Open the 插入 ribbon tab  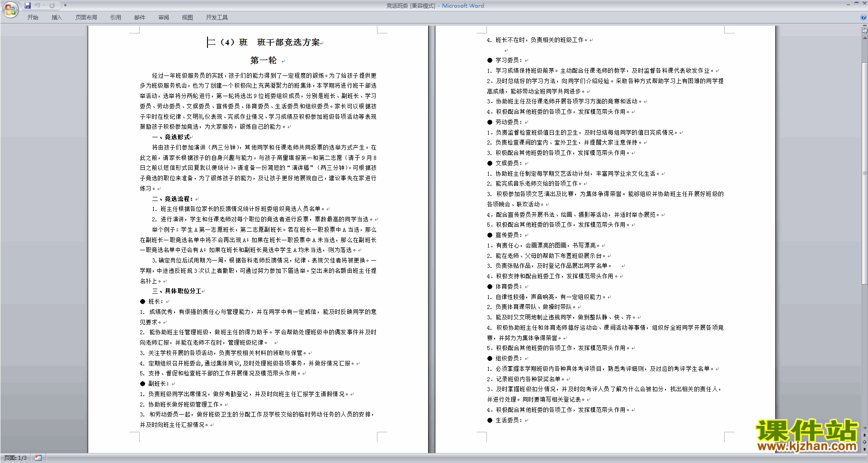(x=57, y=18)
